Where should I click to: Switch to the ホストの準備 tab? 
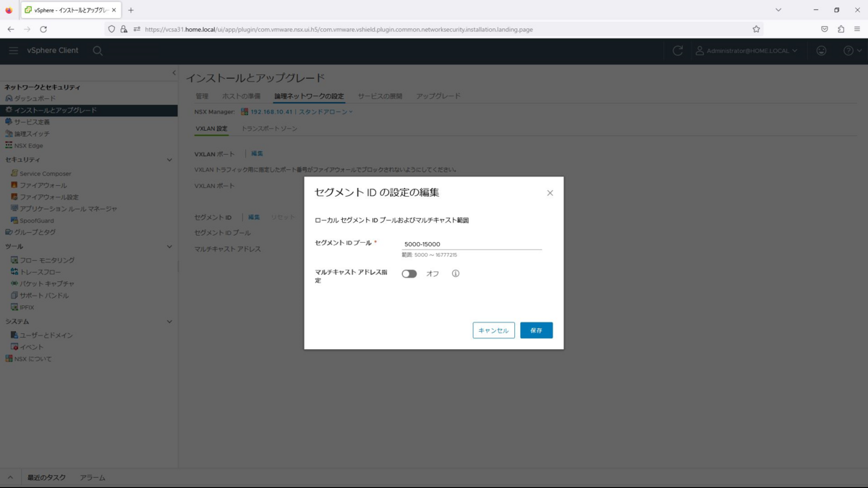pos(241,96)
